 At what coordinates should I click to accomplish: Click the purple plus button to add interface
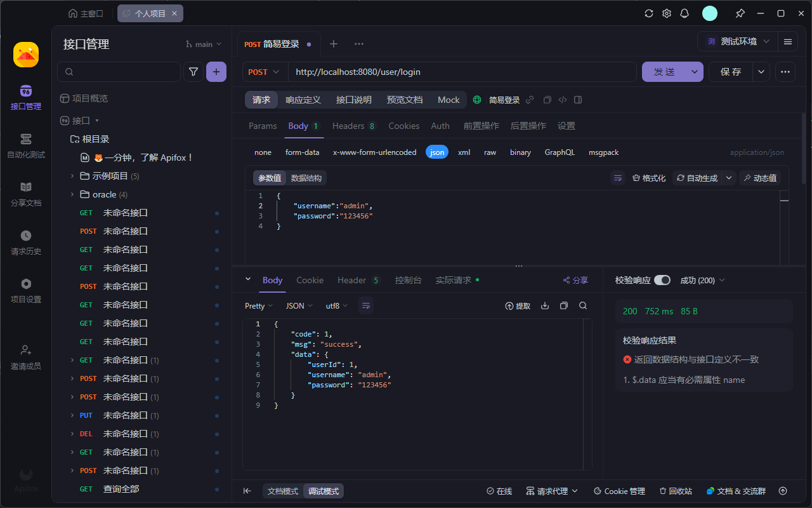pyautogui.click(x=216, y=72)
